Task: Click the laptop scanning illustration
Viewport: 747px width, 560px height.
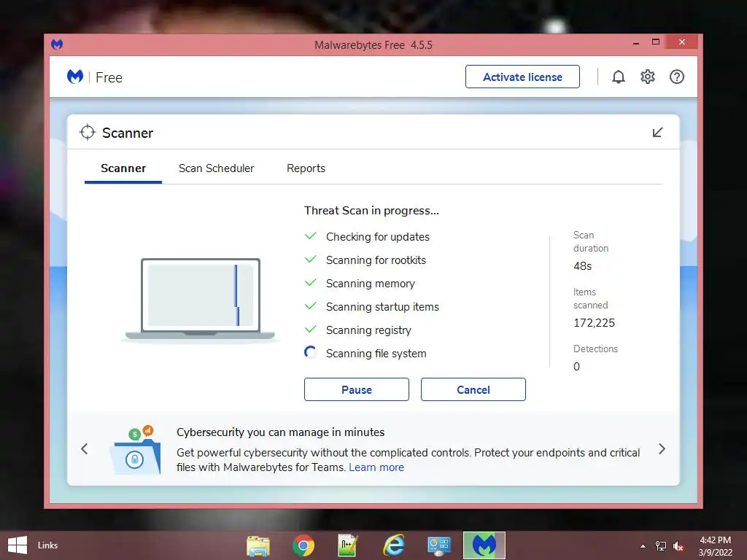Action: coord(200,300)
